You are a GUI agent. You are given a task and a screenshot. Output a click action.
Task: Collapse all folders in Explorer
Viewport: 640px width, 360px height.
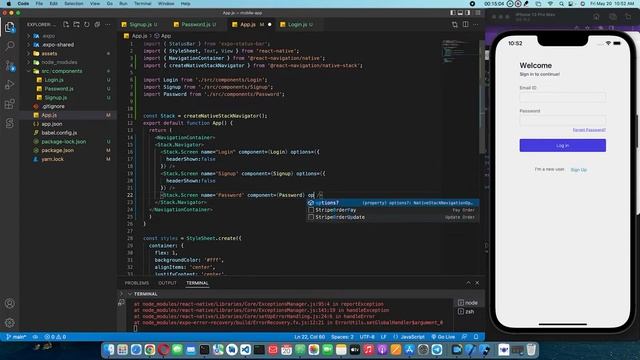97,24
